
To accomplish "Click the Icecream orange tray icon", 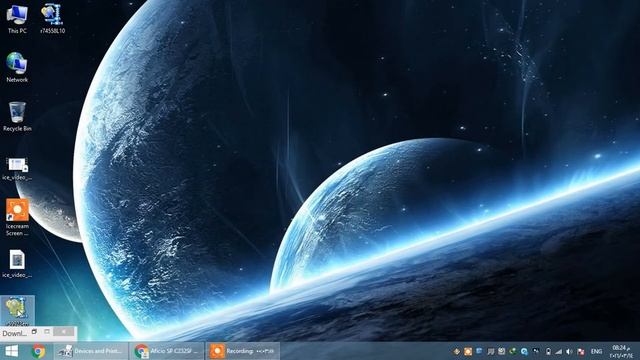I will point(468,351).
